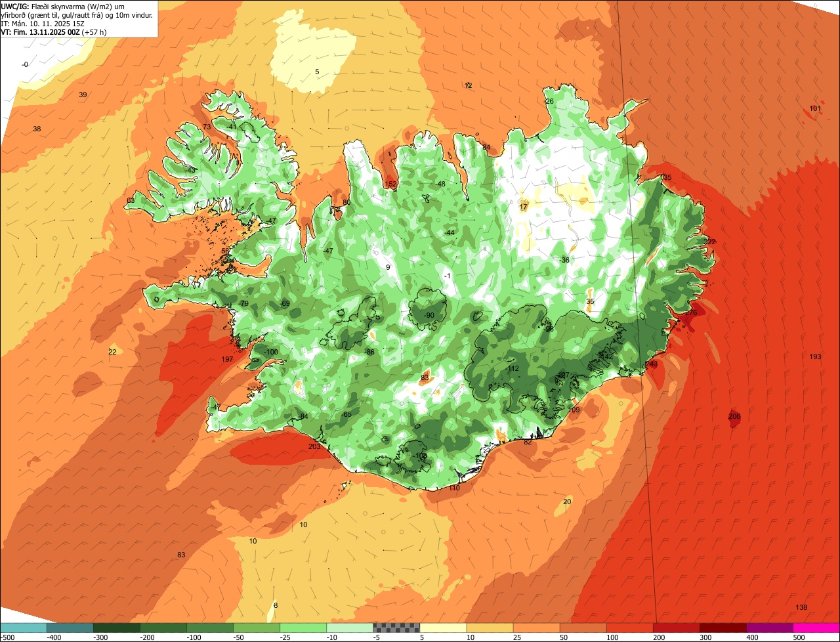Screen dimensions: 840x642
Task: Click the map value '5' in the pale yellow patch
Action: point(317,72)
